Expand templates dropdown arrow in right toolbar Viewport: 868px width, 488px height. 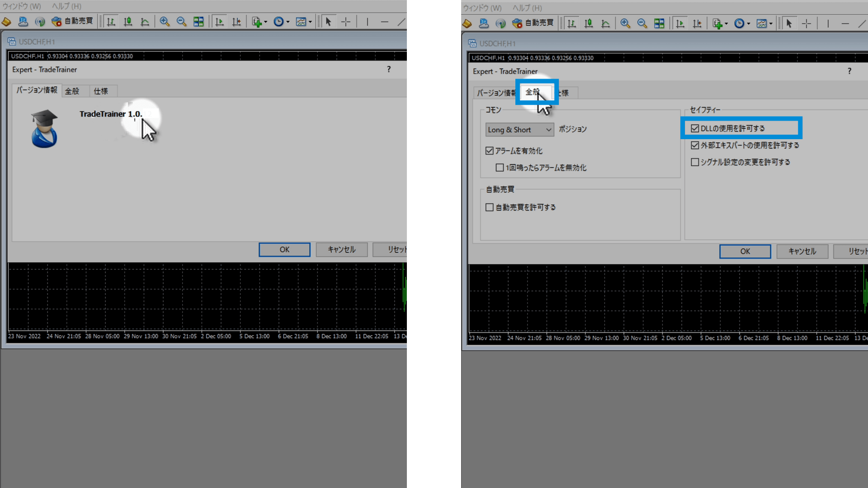click(771, 23)
